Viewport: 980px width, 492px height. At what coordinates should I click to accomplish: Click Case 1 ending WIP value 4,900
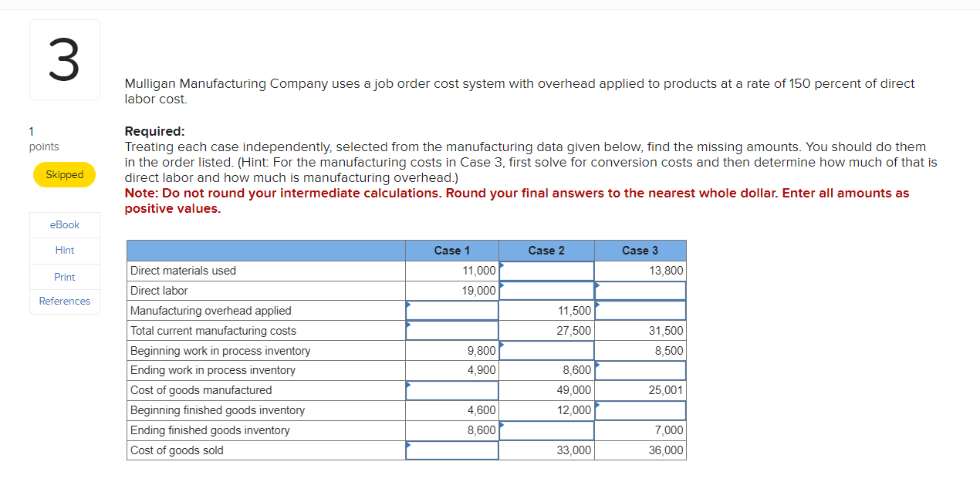(x=482, y=370)
